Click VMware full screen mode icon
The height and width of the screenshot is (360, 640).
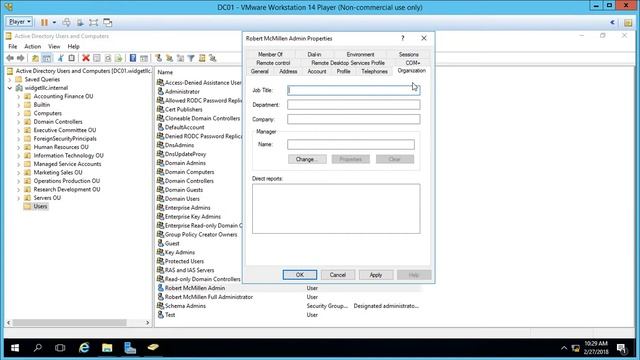click(94, 22)
